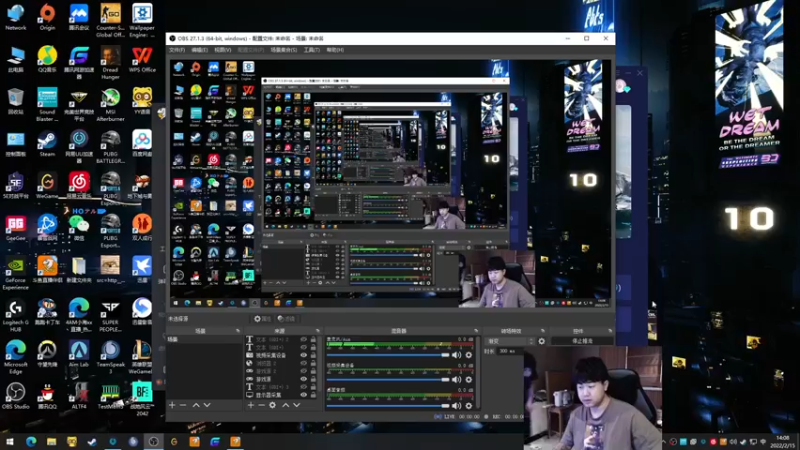The height and width of the screenshot is (450, 800).
Task: Open the 帮助(H) menu in OBS
Action: (x=335, y=50)
